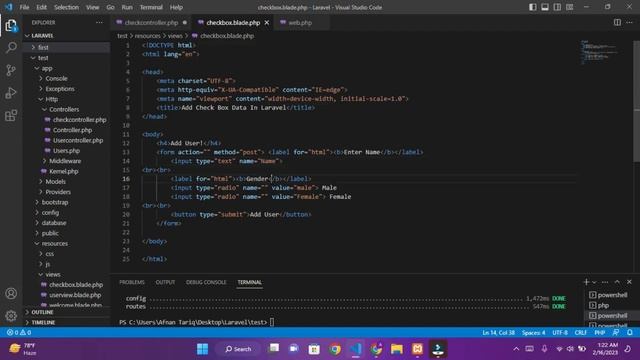
Task: Switch to Debug Console tab
Action: tap(206, 282)
